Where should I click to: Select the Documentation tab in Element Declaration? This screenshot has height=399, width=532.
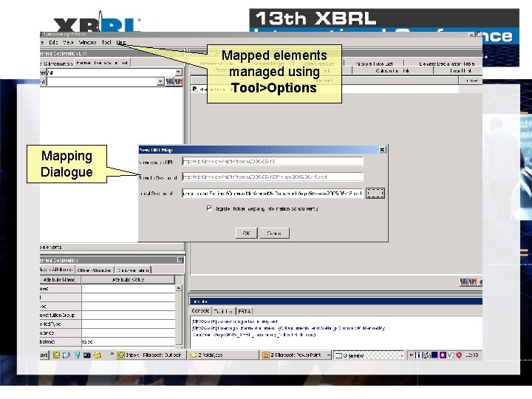click(x=133, y=270)
